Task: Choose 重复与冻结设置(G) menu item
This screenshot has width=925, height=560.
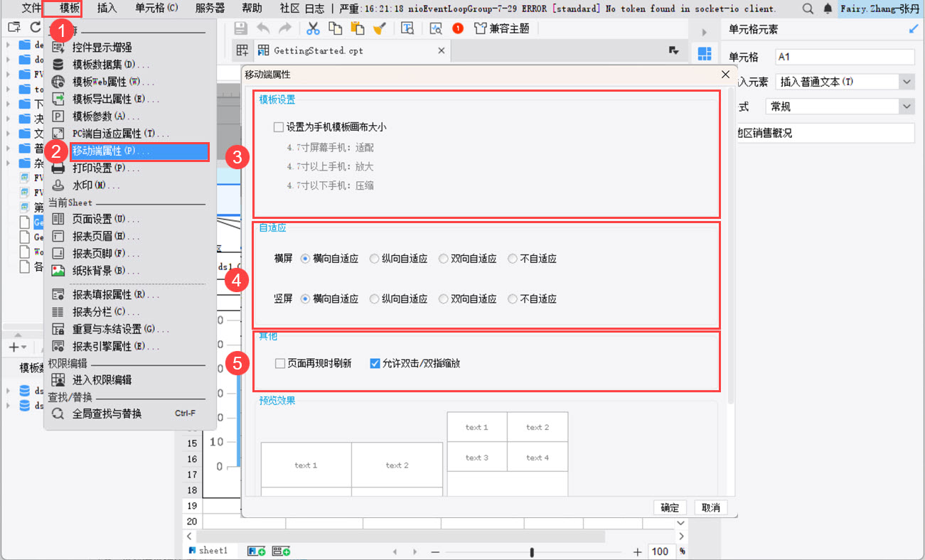Action: click(x=130, y=329)
